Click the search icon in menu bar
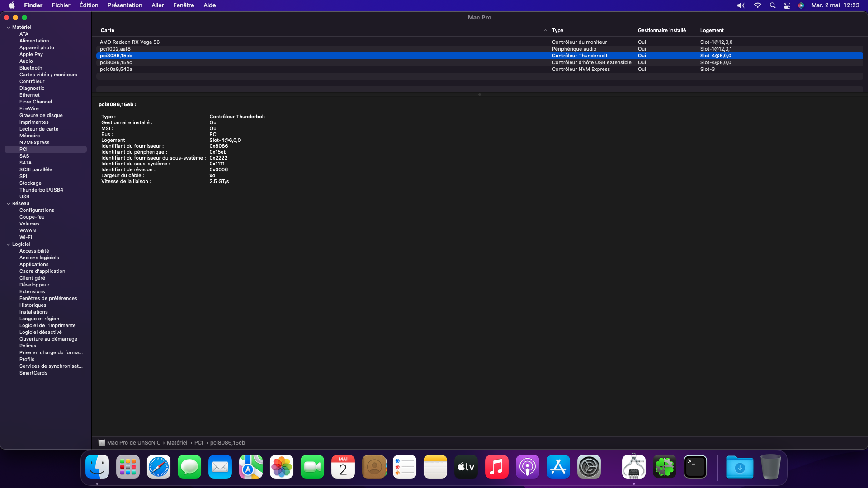 click(772, 5)
